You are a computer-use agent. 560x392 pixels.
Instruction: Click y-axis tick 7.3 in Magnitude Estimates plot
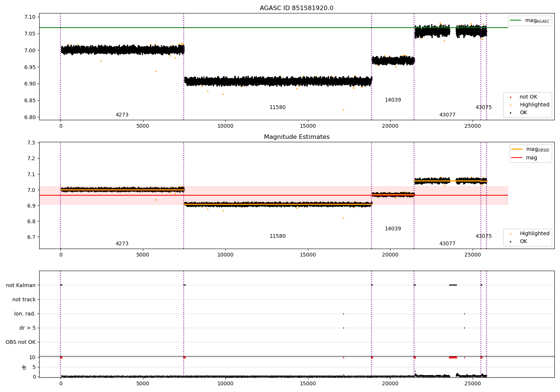click(x=31, y=143)
